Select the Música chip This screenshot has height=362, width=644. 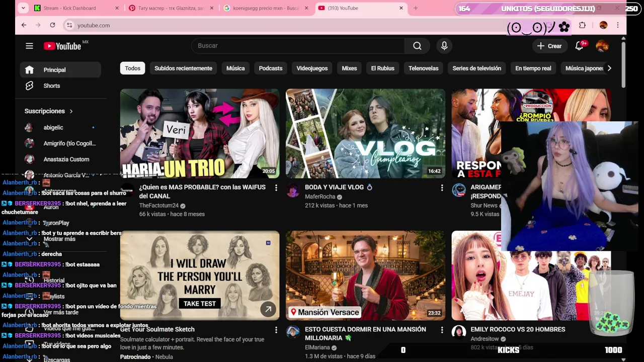coord(235,68)
